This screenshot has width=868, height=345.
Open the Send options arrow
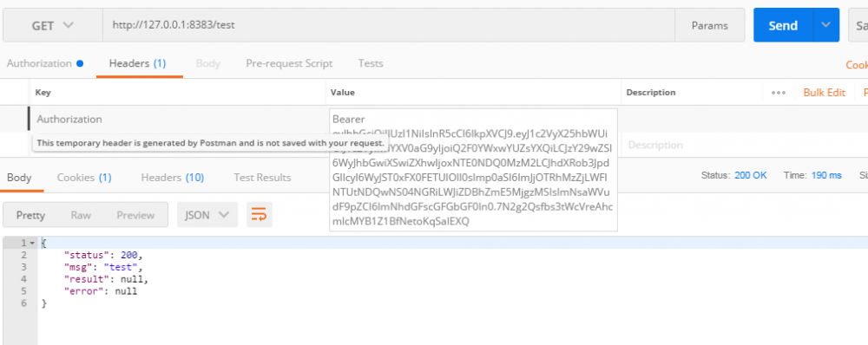point(826,25)
